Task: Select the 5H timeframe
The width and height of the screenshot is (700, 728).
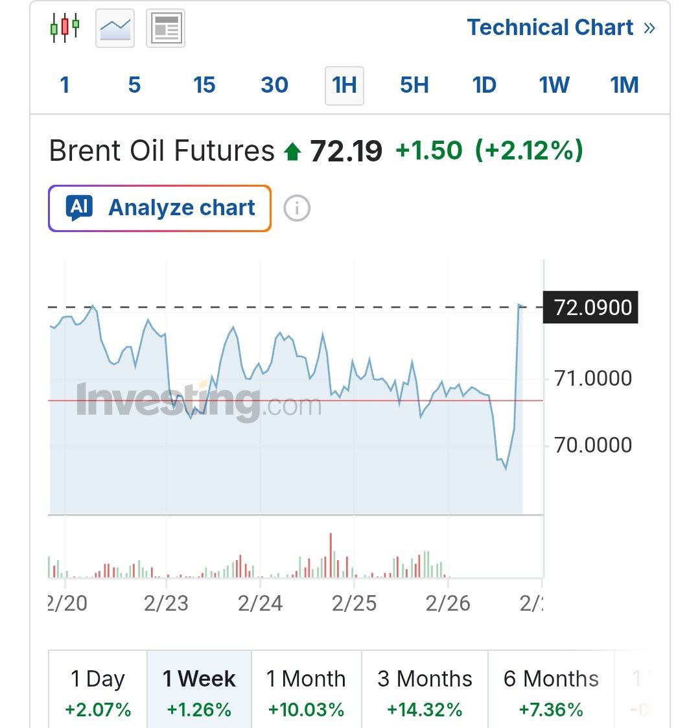Action: point(414,85)
